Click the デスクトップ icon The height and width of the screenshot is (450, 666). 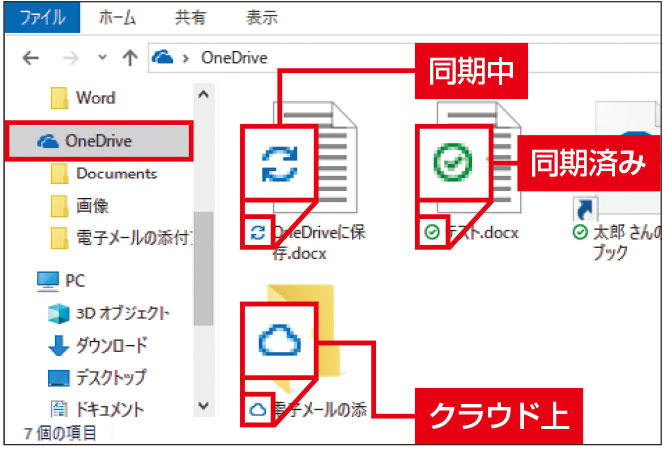point(59,378)
